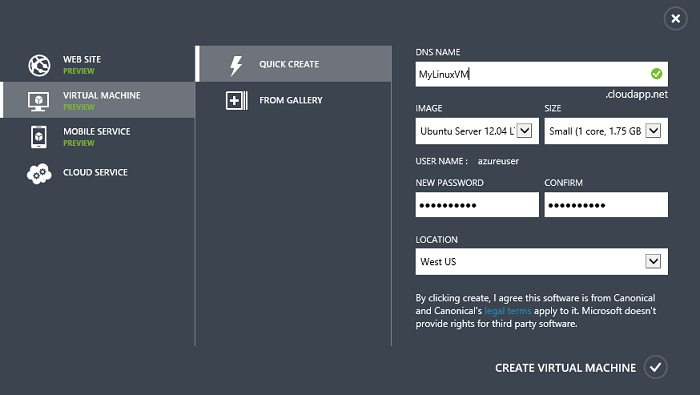This screenshot has height=395, width=700.
Task: Expand the Image dropdown showing Ubuntu Server
Action: tap(477, 131)
